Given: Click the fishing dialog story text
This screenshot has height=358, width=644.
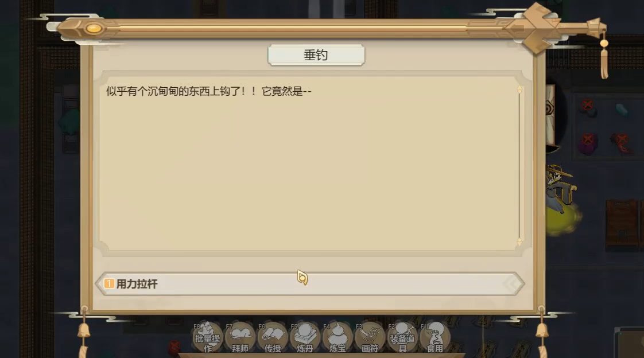Looking at the screenshot, I should 209,91.
